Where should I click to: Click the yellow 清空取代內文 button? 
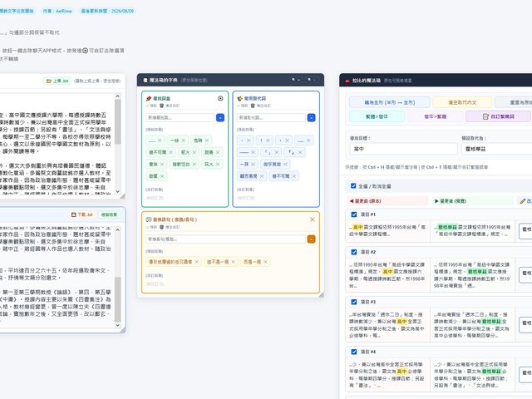point(462,102)
